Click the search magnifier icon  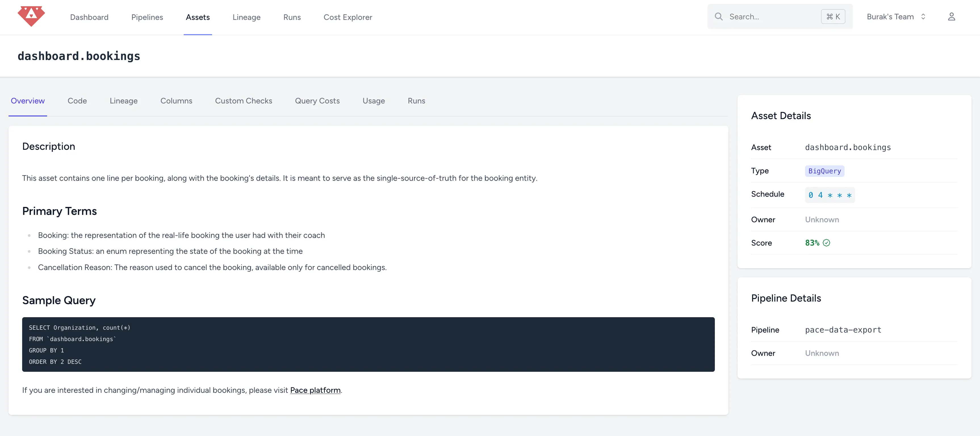point(718,17)
